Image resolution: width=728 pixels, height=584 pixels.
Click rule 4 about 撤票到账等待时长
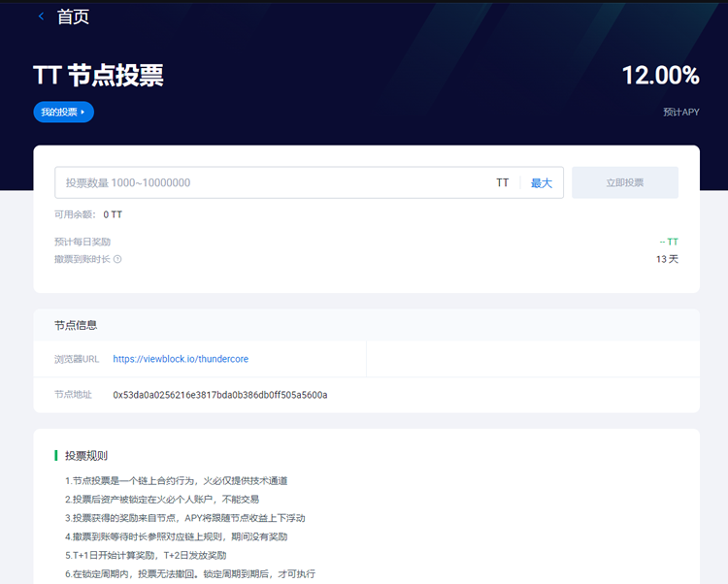point(177,536)
